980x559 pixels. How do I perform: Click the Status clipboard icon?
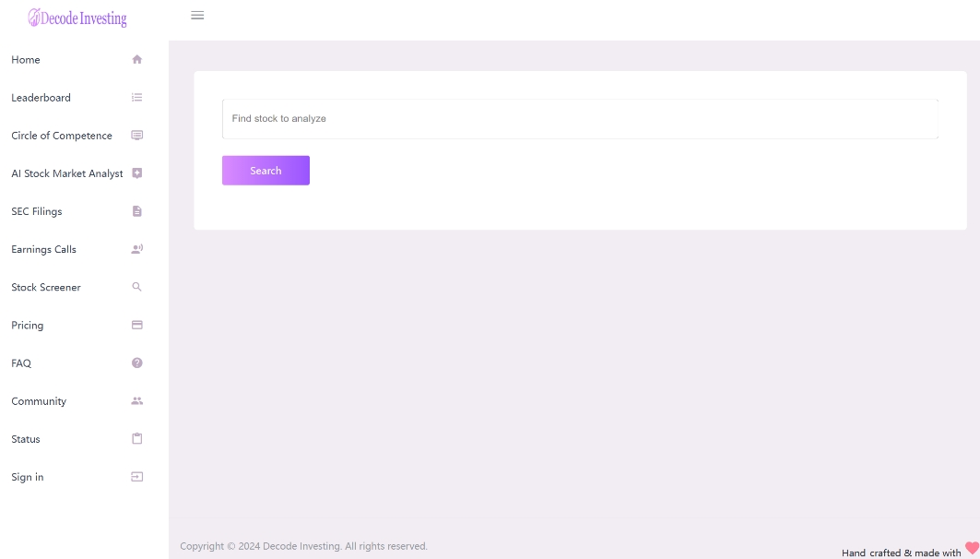[137, 439]
